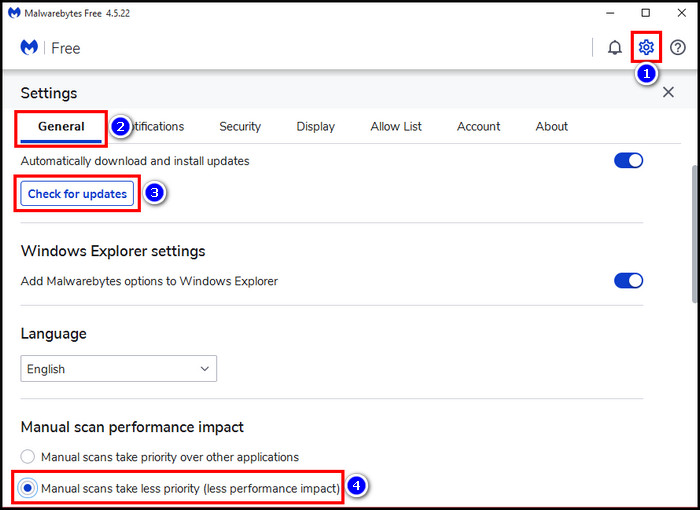This screenshot has width=700, height=510.
Task: Open the Display tab
Action: [x=316, y=127]
